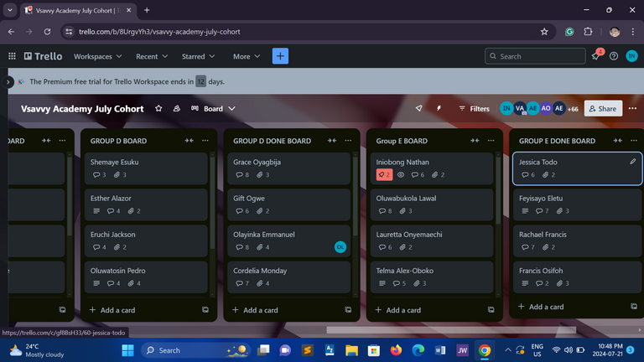Open the automation lightning bolt icon
The height and width of the screenshot is (362, 644).
pyautogui.click(x=439, y=108)
